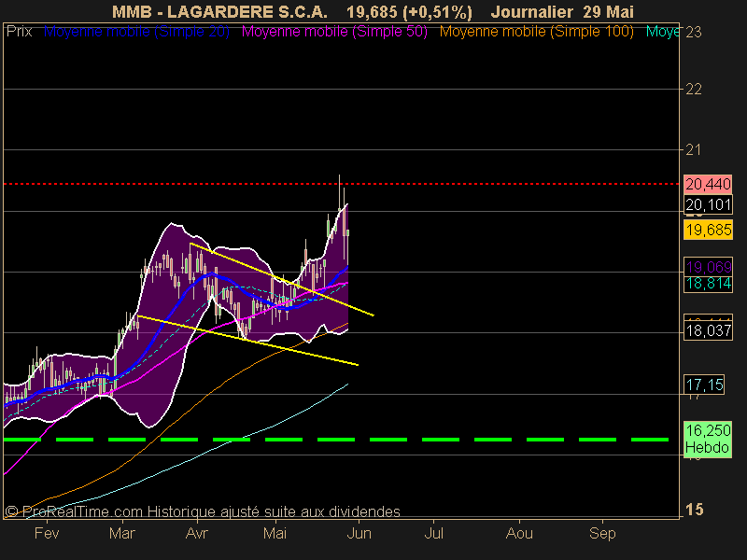Click the light blue 17,15 price label
747x560 pixels.
(x=704, y=385)
